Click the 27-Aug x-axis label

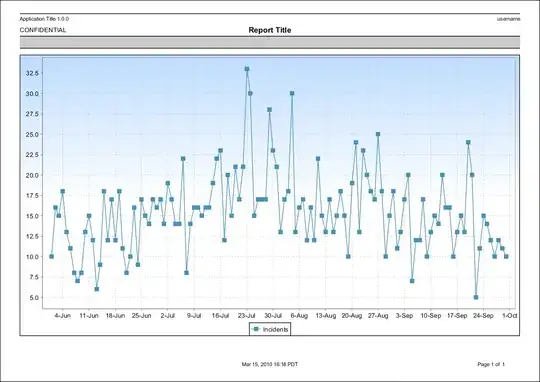coord(378,316)
